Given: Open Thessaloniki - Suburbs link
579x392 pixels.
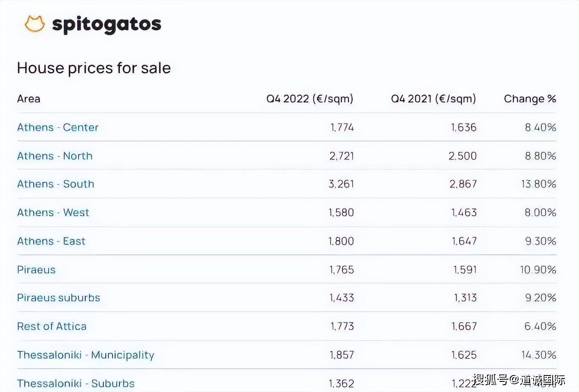Looking at the screenshot, I should [x=76, y=384].
